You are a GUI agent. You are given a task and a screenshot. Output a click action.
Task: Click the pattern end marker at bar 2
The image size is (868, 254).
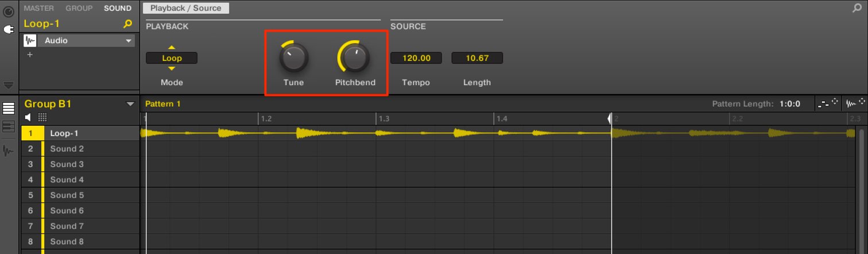610,118
